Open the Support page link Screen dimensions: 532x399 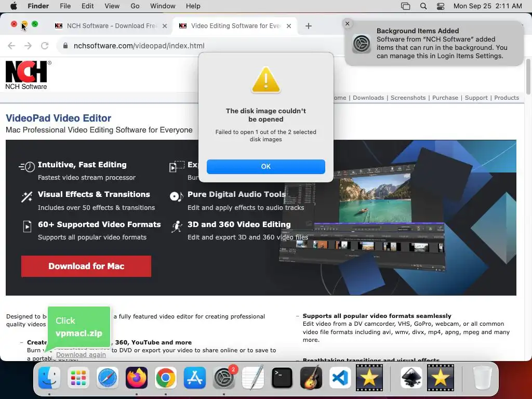[x=476, y=98]
